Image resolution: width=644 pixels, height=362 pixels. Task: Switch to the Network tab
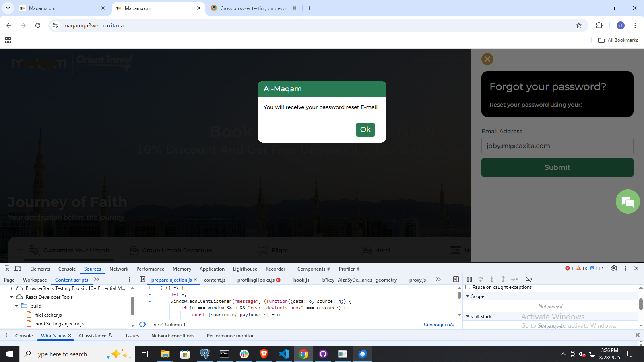tap(119, 269)
